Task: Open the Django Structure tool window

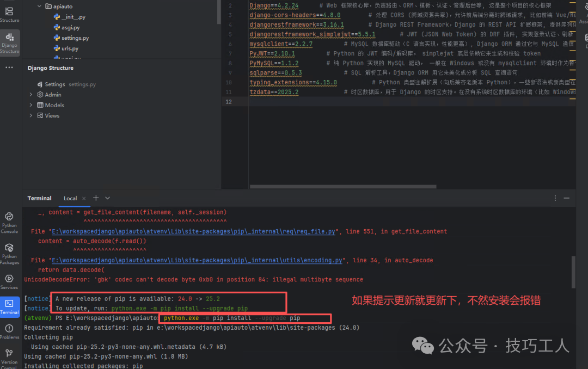Action: point(9,42)
